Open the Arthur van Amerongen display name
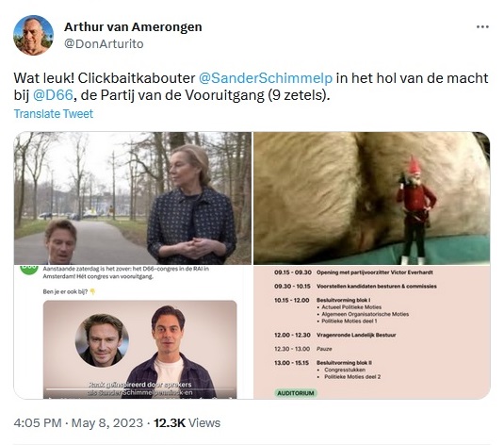 pyautogui.click(x=133, y=27)
